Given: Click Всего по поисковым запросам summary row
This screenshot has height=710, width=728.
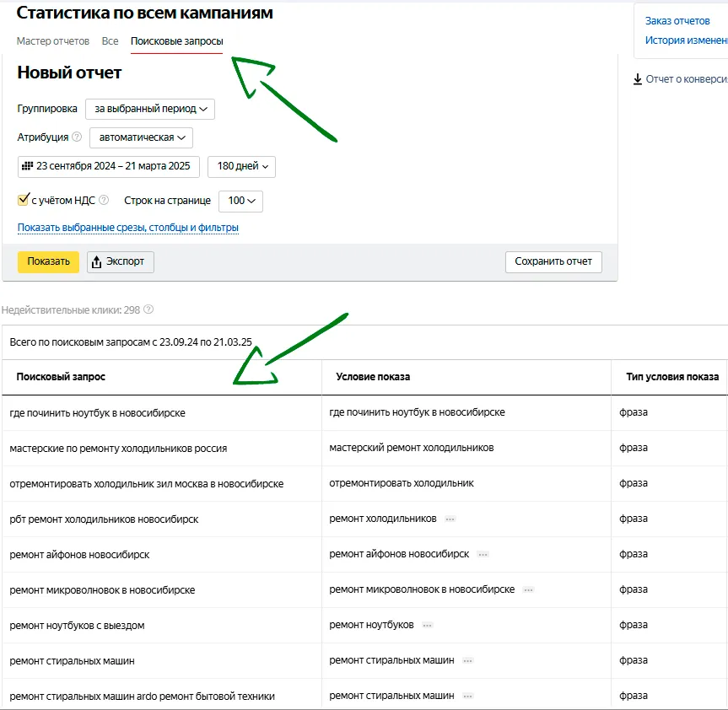Looking at the screenshot, I should 364,342.
